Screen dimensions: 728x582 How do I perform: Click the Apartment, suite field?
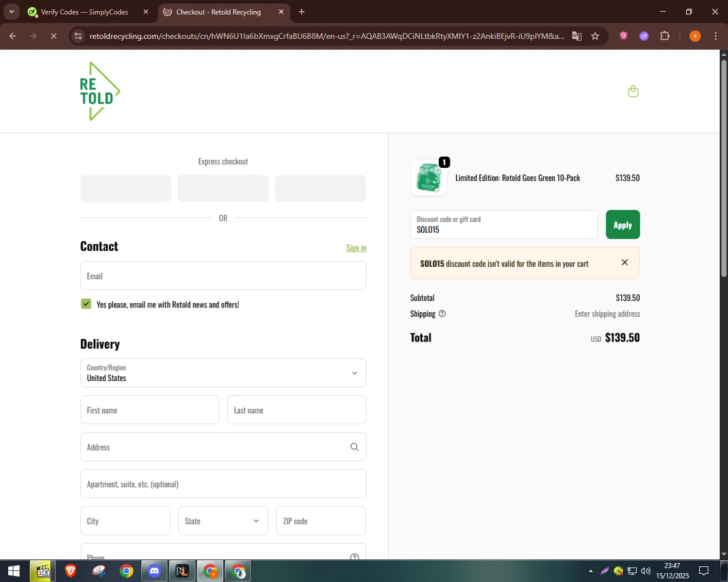pyautogui.click(x=223, y=484)
